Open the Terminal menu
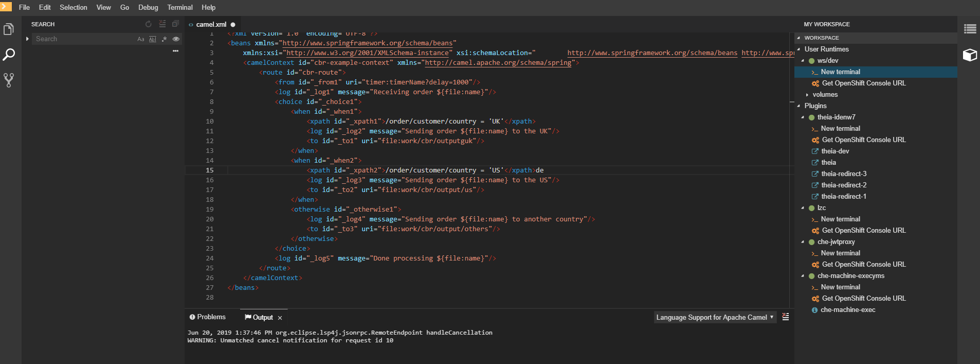The width and height of the screenshot is (980, 364). (179, 7)
